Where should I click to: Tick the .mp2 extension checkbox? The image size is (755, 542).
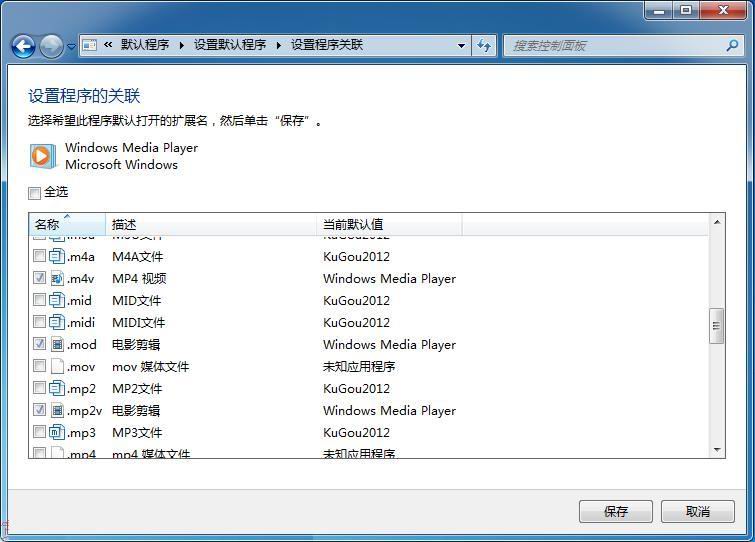[39, 389]
